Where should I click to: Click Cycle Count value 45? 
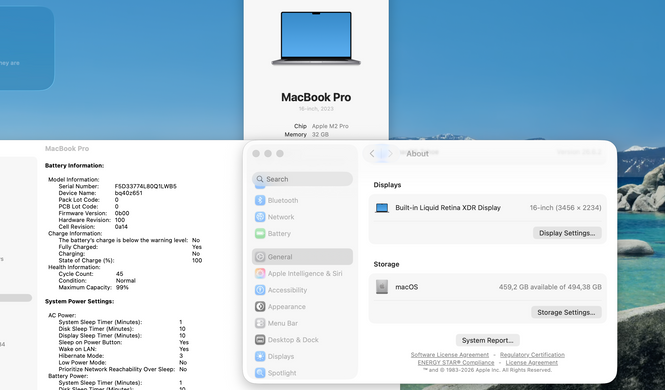click(120, 274)
